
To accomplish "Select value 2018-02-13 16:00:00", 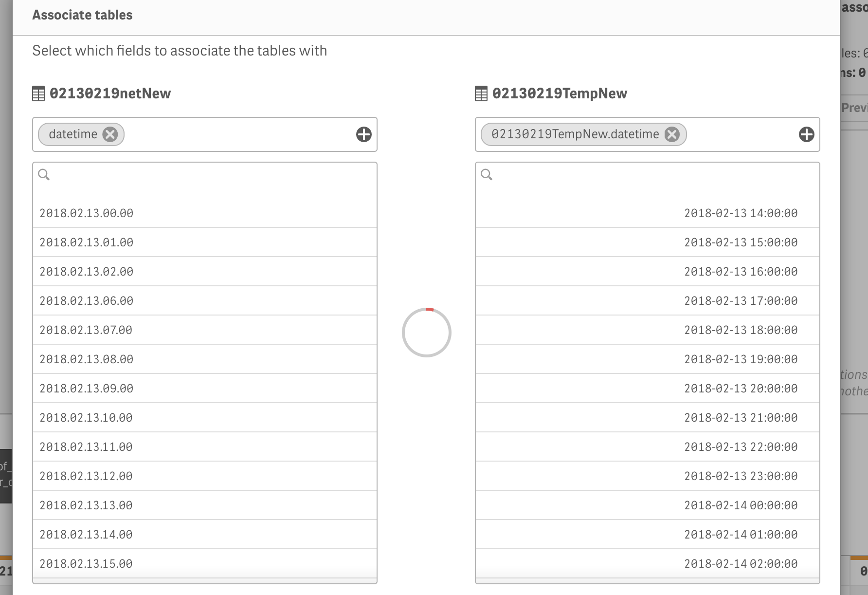I will click(x=648, y=272).
